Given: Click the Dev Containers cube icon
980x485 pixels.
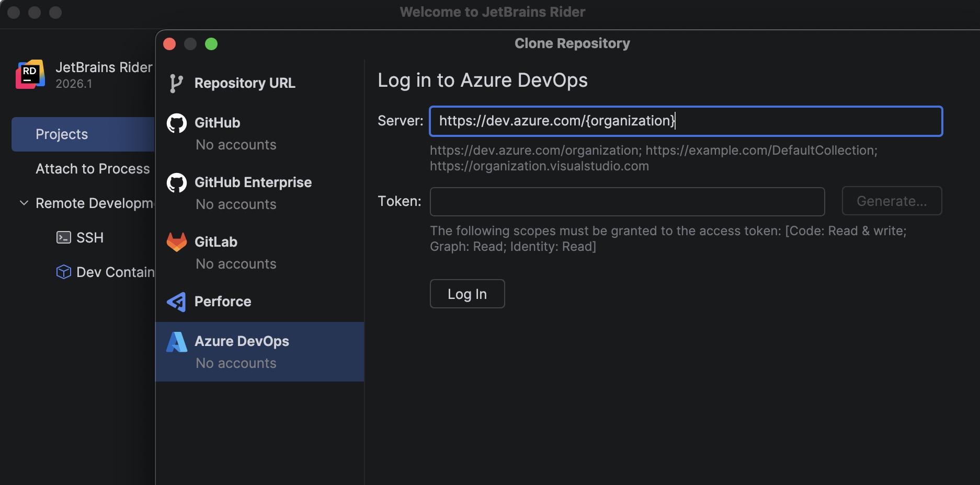Looking at the screenshot, I should [63, 272].
